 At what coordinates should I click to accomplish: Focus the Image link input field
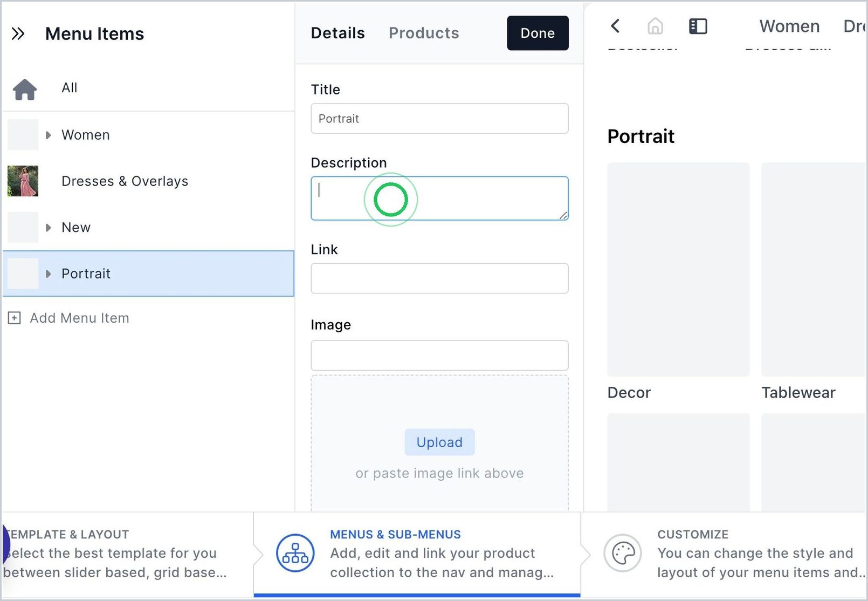(439, 356)
